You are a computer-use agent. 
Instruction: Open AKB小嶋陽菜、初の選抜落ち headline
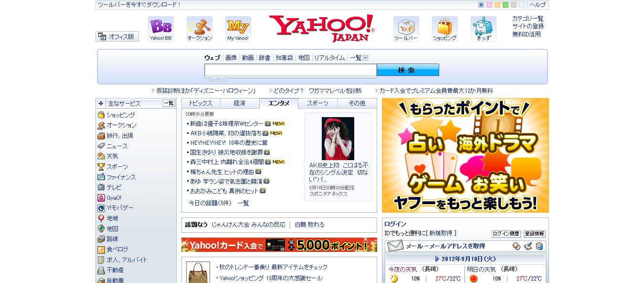(x=226, y=133)
